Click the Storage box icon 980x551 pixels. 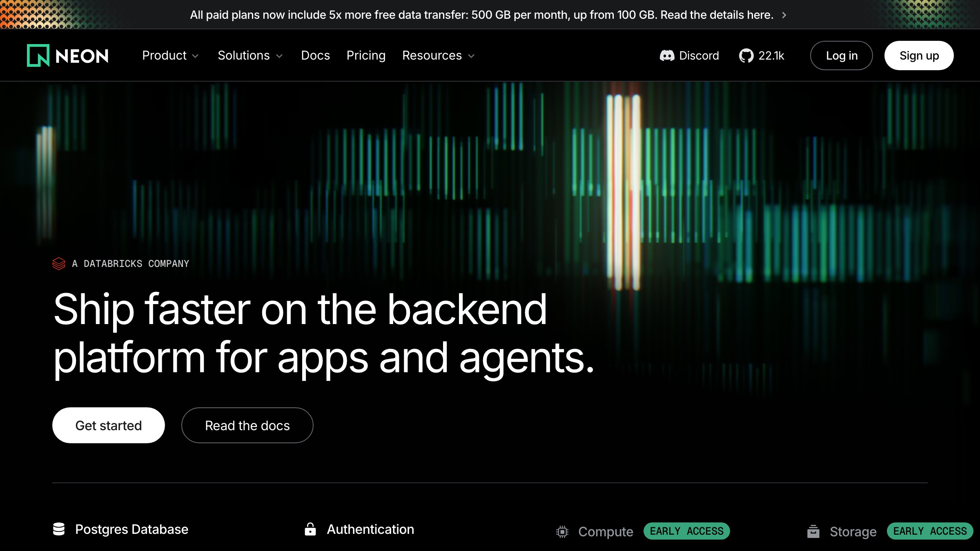click(813, 531)
